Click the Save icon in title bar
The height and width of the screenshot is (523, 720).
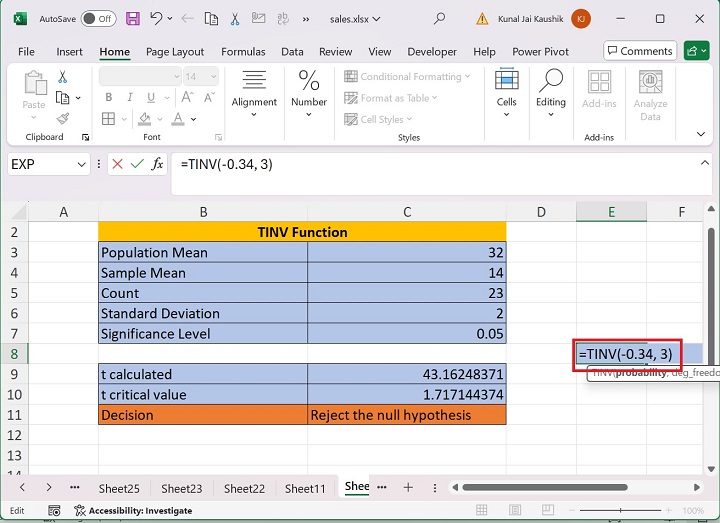coord(131,19)
